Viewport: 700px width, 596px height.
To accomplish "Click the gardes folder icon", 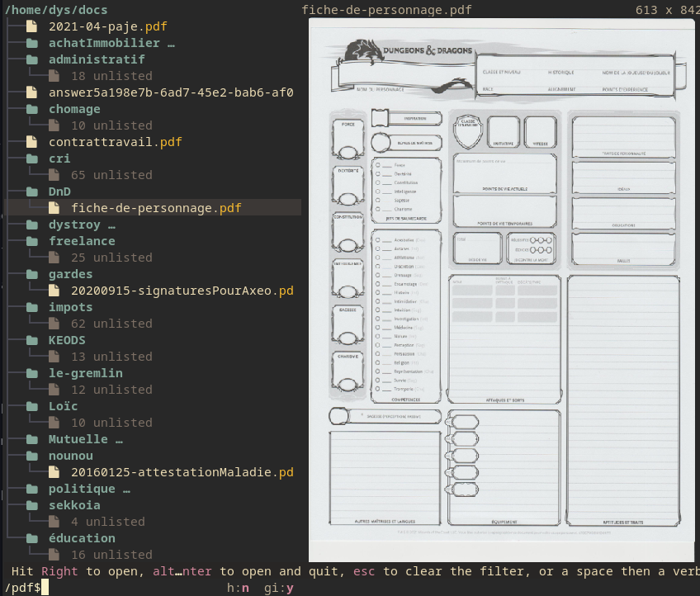I will [x=31, y=274].
